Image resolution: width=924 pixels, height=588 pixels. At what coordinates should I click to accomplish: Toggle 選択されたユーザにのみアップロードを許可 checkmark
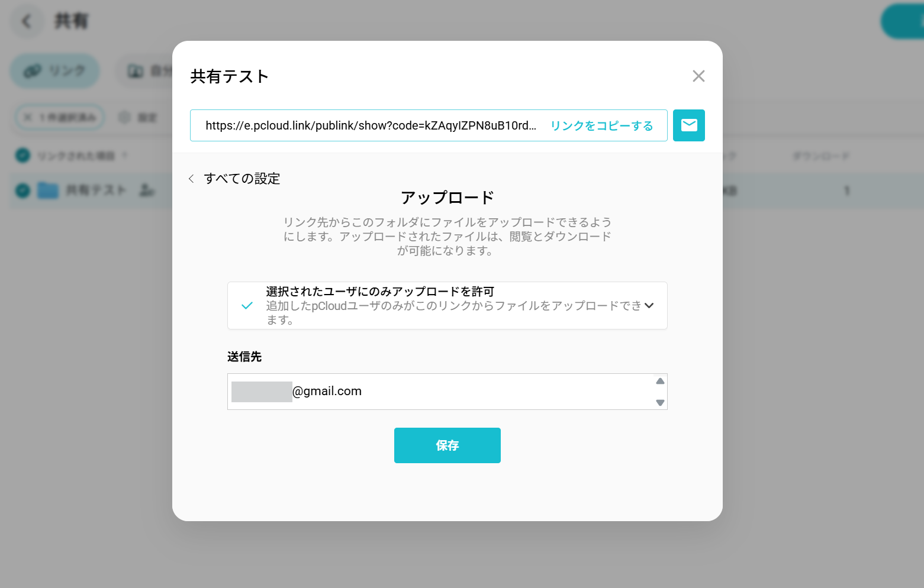pyautogui.click(x=247, y=305)
